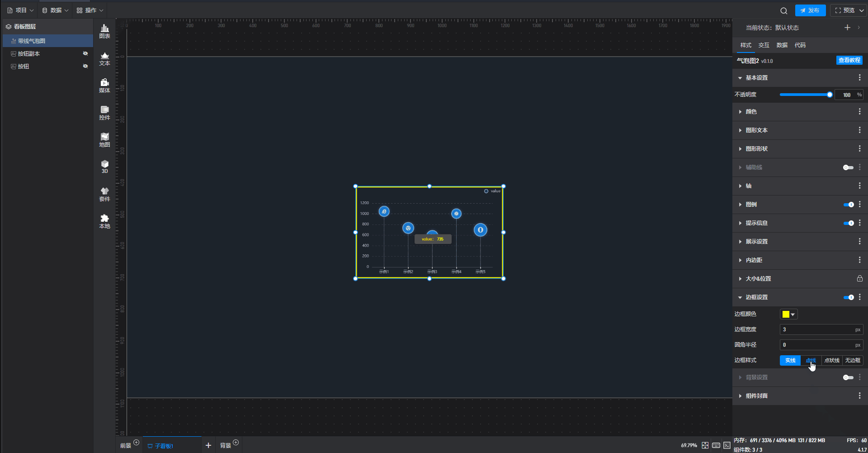
Task: Open the 文本 text components panel
Action: pyautogui.click(x=104, y=58)
